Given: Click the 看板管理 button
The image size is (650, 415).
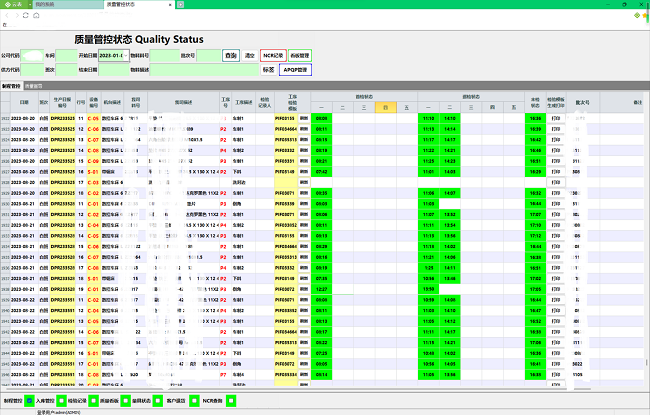Looking at the screenshot, I should pyautogui.click(x=300, y=56).
